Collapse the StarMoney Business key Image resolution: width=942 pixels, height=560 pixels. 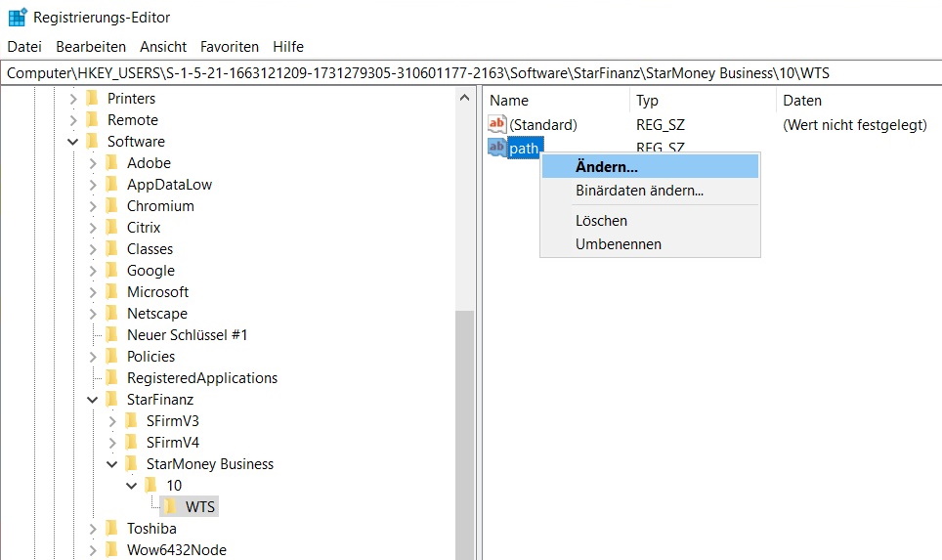click(111, 464)
